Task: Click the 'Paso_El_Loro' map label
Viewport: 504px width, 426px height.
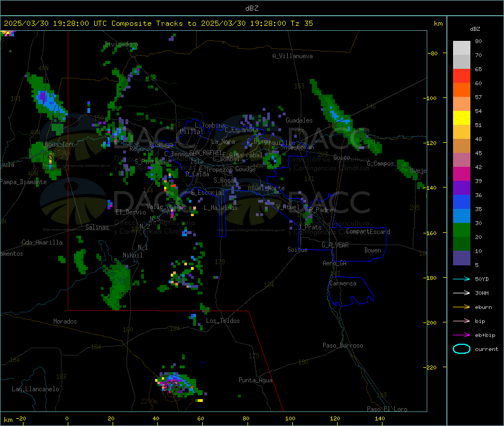Action: pyautogui.click(x=387, y=409)
